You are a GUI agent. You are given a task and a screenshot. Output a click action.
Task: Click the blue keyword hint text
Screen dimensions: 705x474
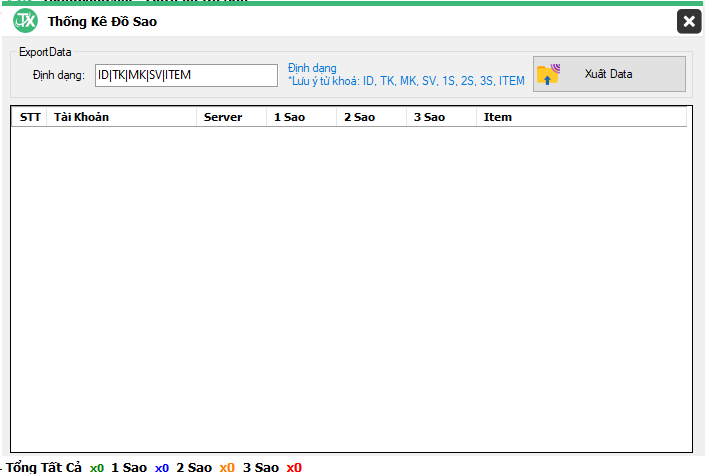(405, 81)
